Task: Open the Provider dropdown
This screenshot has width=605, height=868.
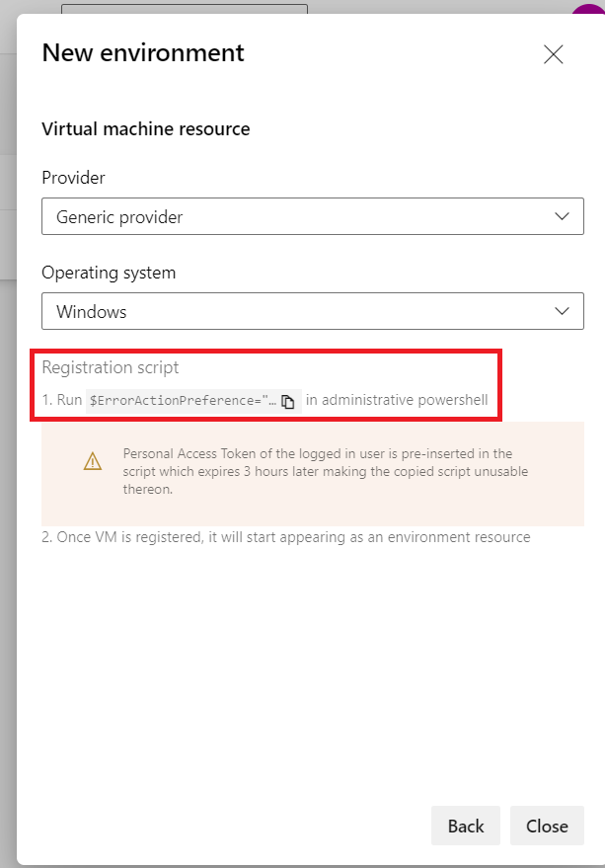Action: coord(312,216)
